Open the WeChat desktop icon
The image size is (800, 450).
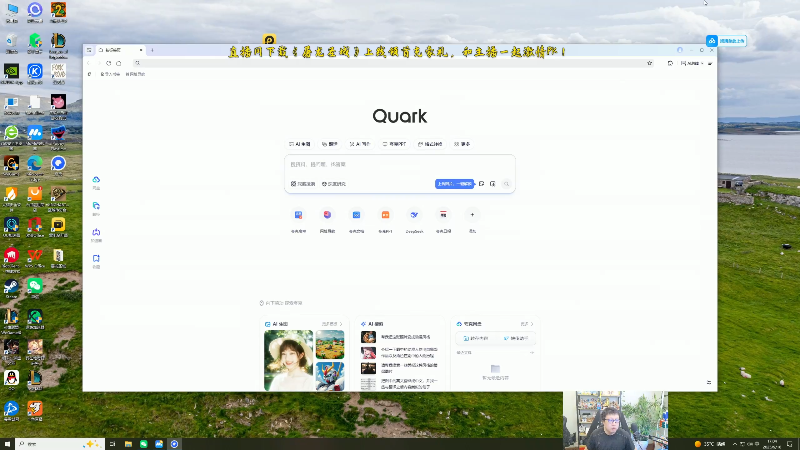[x=35, y=287]
